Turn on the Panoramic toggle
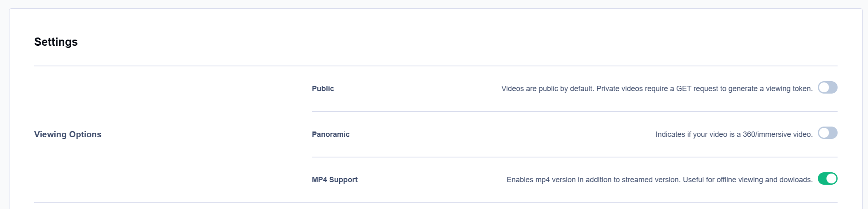Image resolution: width=868 pixels, height=209 pixels. (827, 133)
